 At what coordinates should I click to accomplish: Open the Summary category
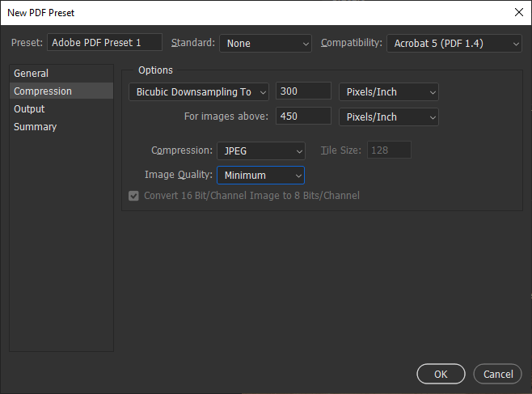[36, 127]
